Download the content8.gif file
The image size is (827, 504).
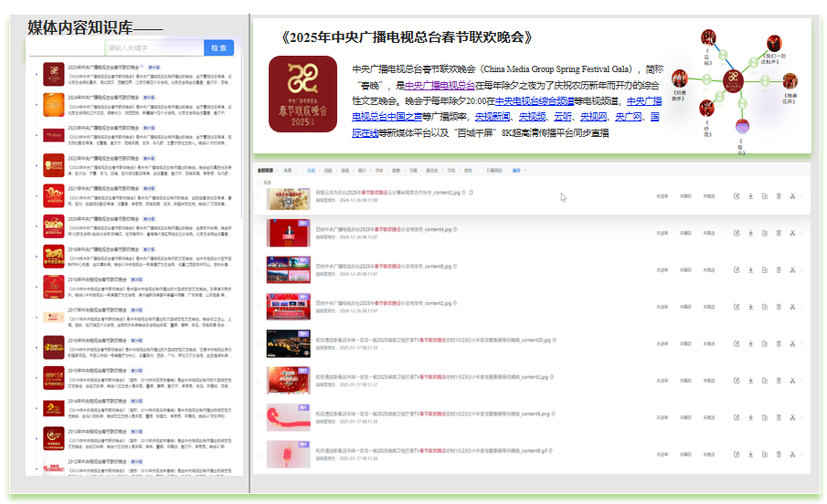coord(750,455)
